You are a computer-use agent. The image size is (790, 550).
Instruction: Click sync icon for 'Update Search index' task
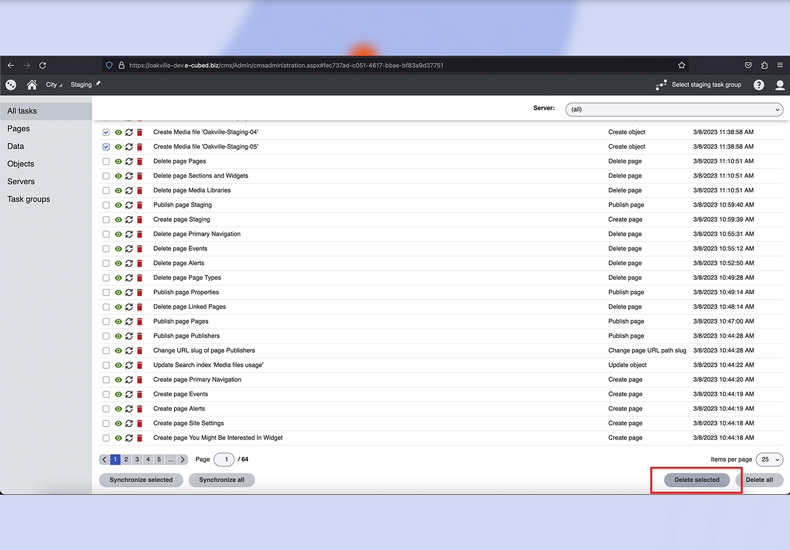pos(129,365)
